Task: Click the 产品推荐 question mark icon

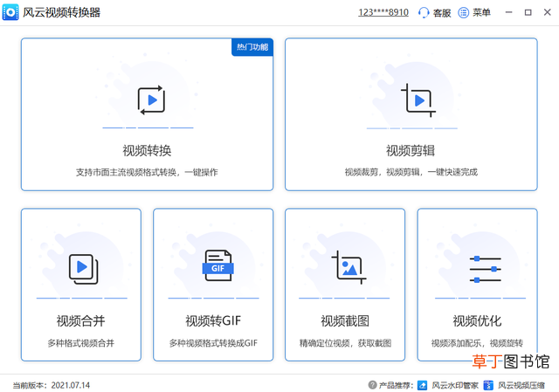Action: [372, 385]
